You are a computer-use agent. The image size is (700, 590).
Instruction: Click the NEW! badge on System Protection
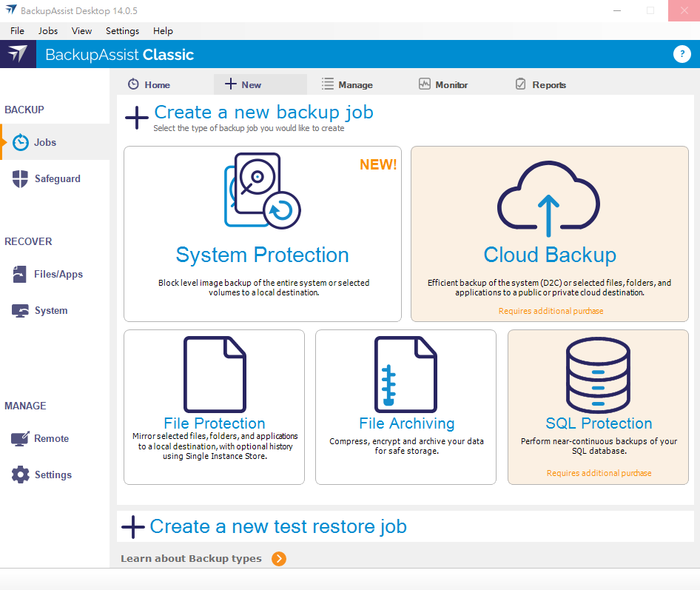pyautogui.click(x=378, y=164)
